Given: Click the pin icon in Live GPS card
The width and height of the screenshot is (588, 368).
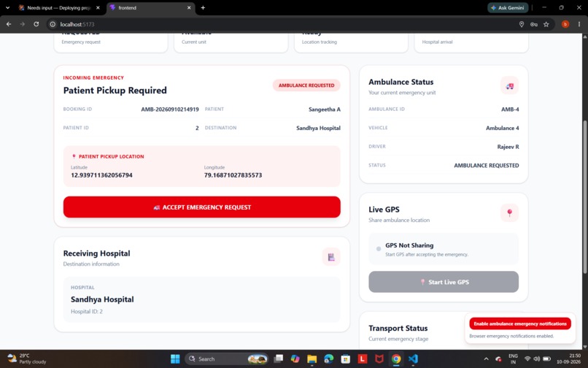Looking at the screenshot, I should pos(509,213).
